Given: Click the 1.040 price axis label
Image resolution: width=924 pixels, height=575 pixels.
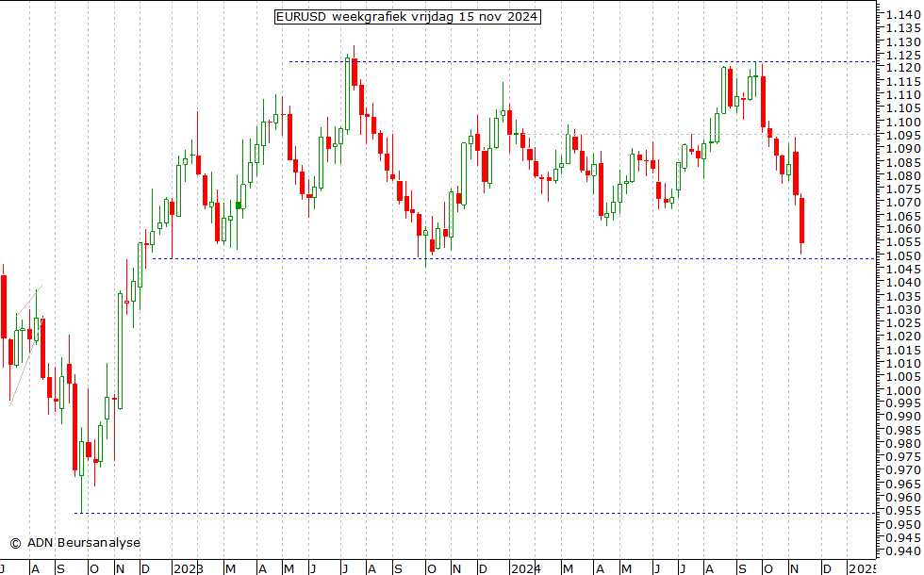Looking at the screenshot, I should click(x=903, y=283).
